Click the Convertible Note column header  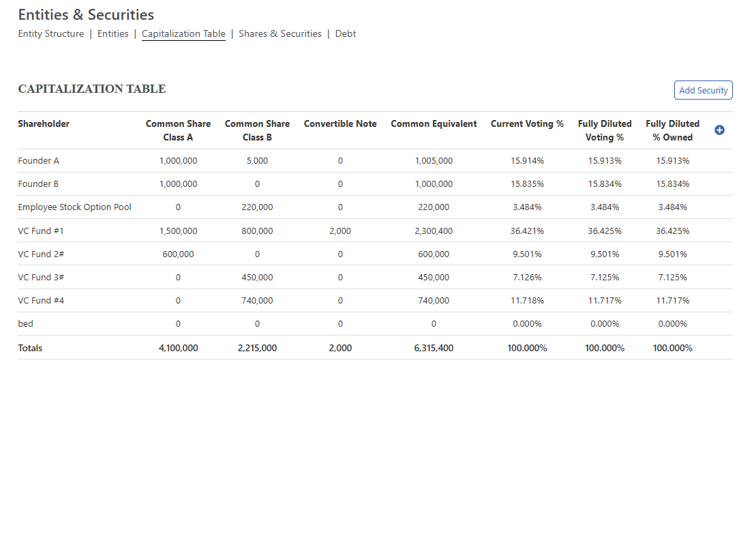(x=340, y=124)
